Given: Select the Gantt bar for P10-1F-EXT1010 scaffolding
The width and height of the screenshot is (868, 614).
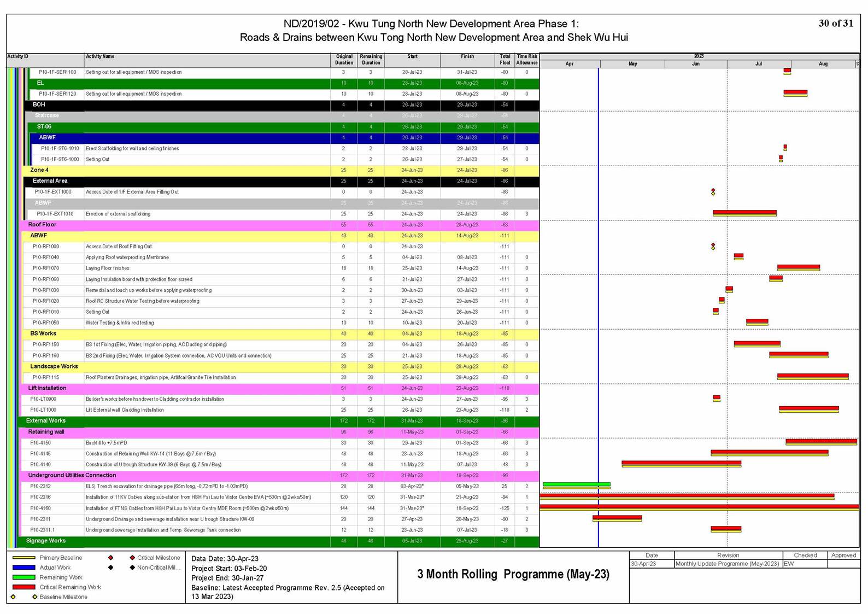Looking at the screenshot, I should (744, 213).
